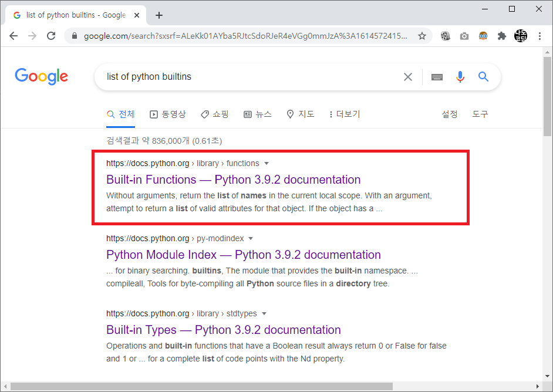Close the 'list of python builtins' tab
The height and width of the screenshot is (392, 553).
(x=137, y=15)
